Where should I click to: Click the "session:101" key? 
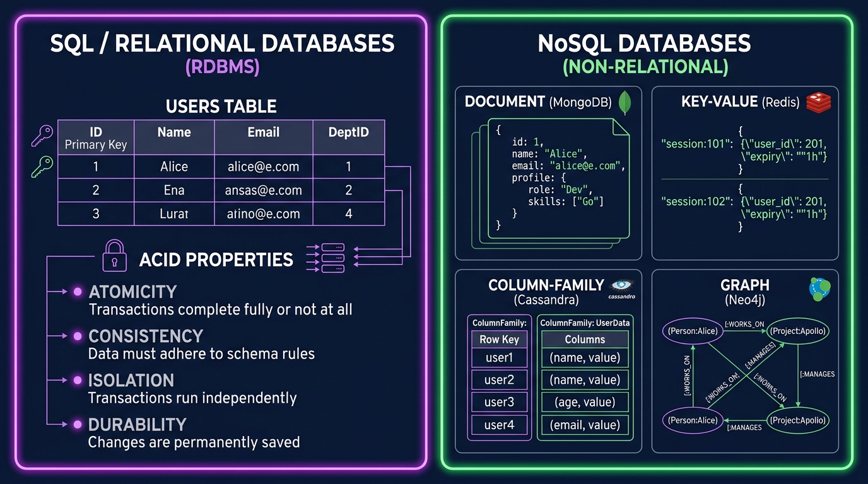click(697, 144)
